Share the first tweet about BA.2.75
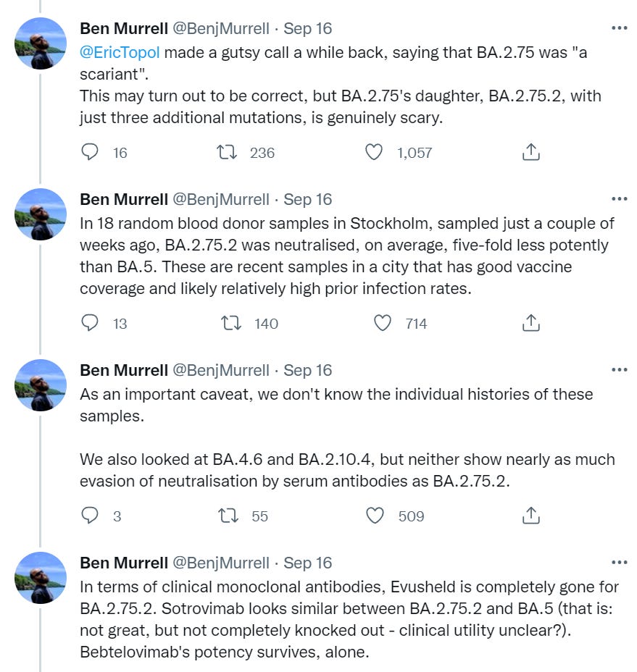The height and width of the screenshot is (672, 637). (531, 152)
